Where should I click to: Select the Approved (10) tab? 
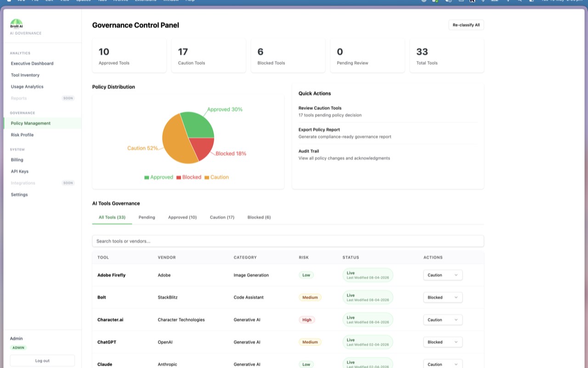[x=182, y=217]
